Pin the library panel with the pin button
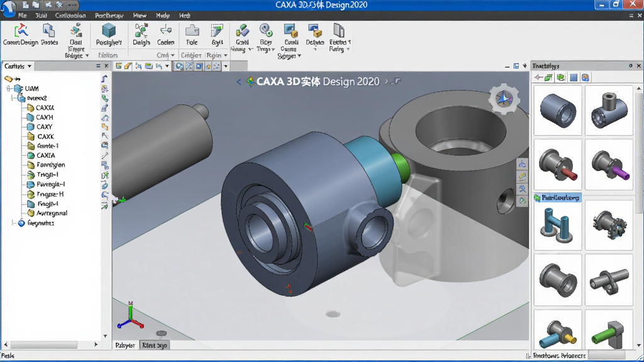The width and height of the screenshot is (644, 362). click(x=630, y=65)
